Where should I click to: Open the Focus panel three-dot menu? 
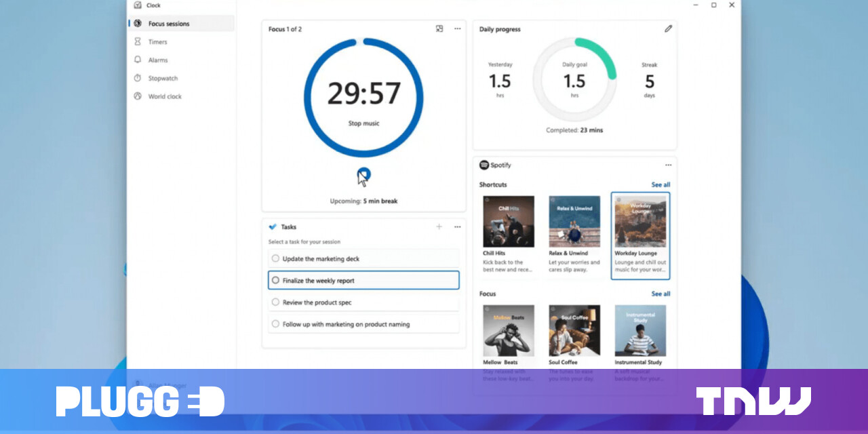tap(458, 28)
